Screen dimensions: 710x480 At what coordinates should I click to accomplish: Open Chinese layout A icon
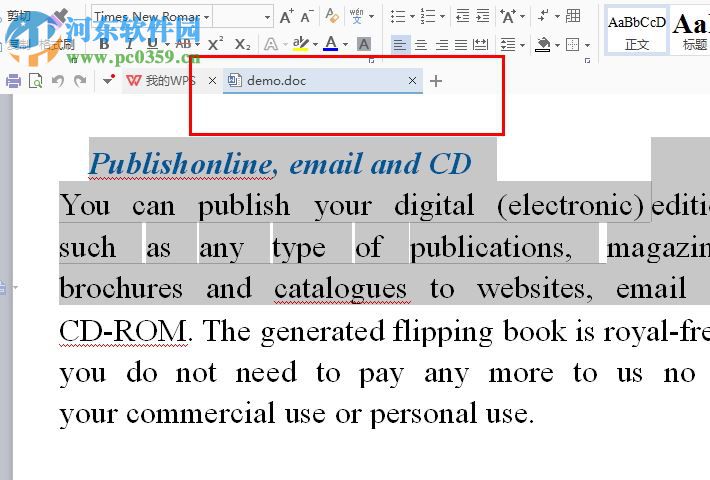tap(508, 17)
